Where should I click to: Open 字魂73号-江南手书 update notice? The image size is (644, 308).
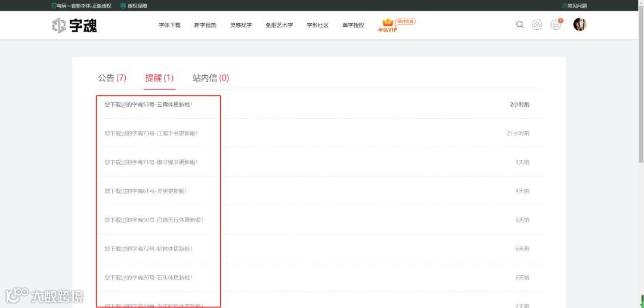151,133
